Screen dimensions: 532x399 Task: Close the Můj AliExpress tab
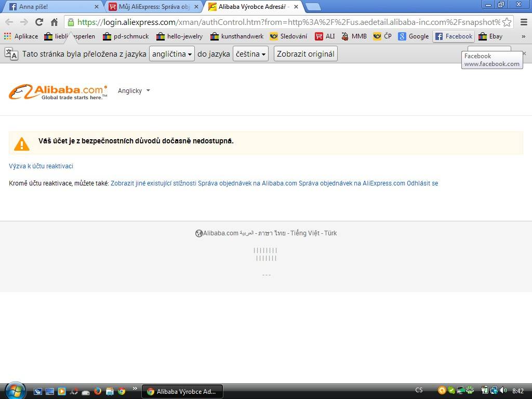[196, 6]
